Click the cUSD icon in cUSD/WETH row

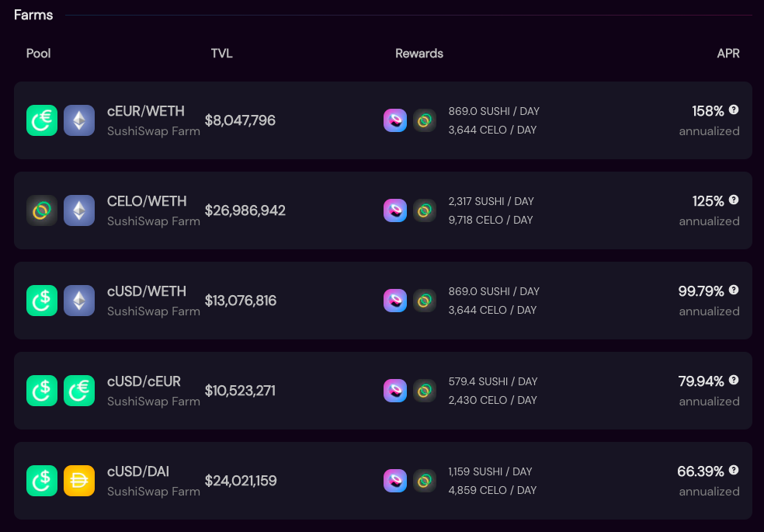tap(42, 301)
